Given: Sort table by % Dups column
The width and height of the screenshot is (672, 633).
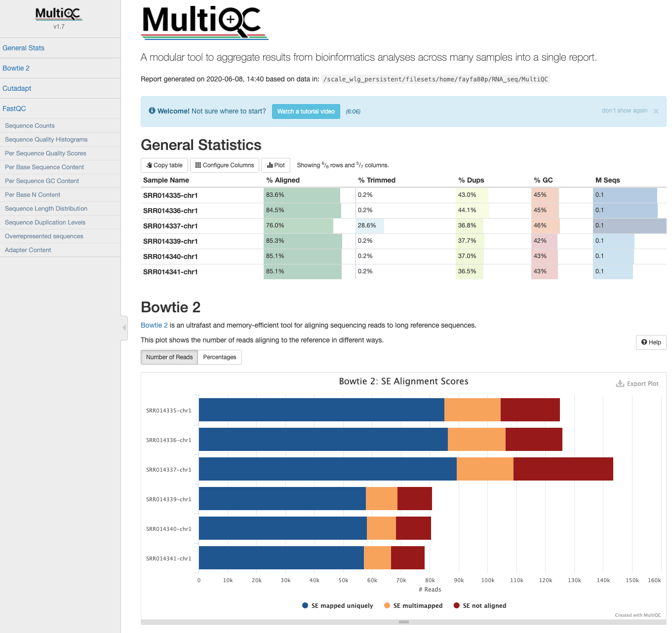Looking at the screenshot, I should click(x=471, y=180).
